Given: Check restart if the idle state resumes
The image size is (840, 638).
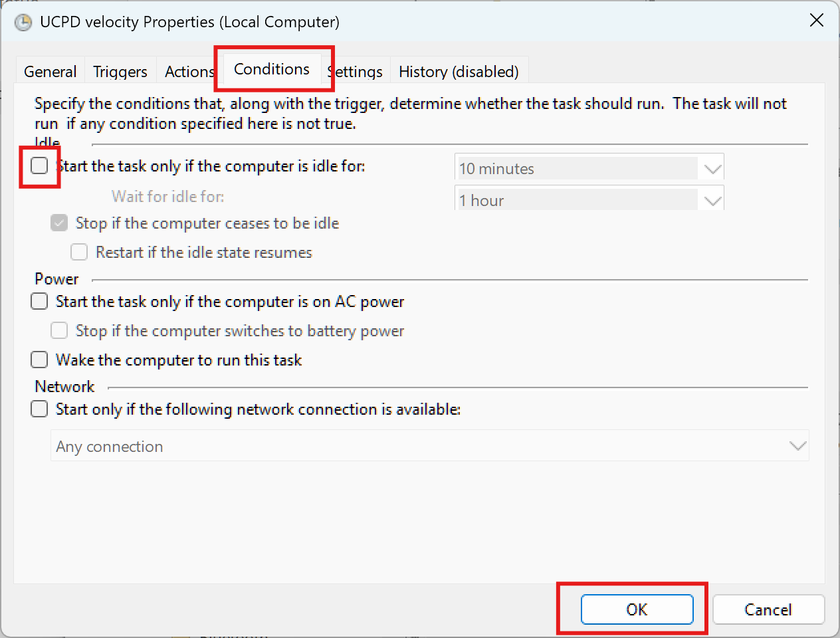Looking at the screenshot, I should (x=79, y=253).
